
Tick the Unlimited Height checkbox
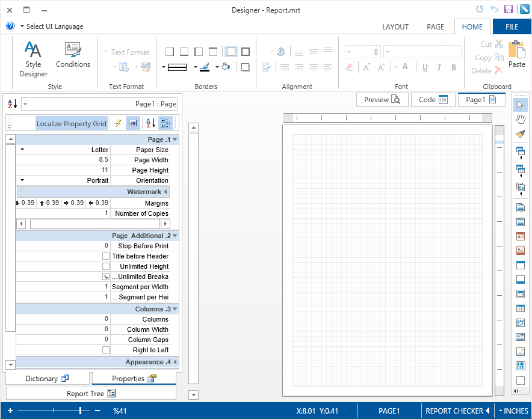point(106,266)
